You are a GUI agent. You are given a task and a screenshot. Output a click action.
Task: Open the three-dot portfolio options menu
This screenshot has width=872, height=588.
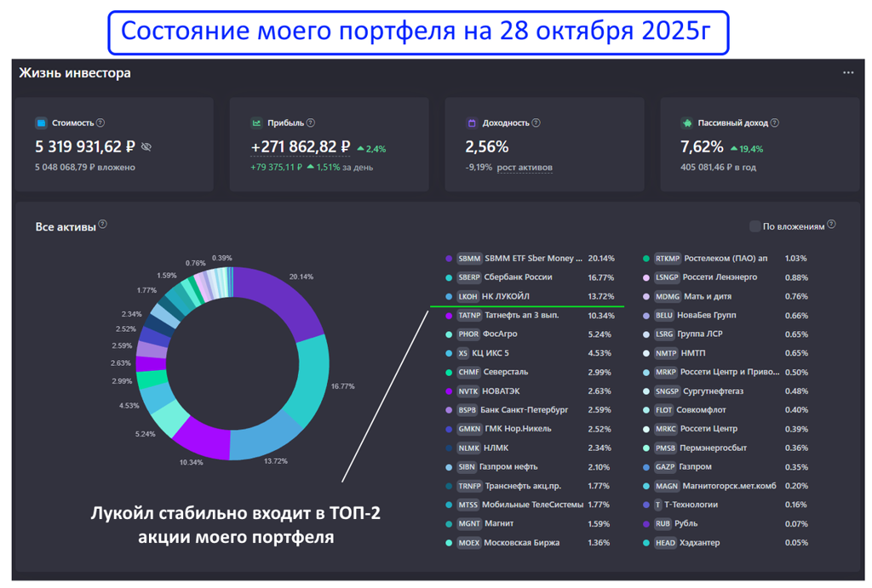pyautogui.click(x=847, y=73)
